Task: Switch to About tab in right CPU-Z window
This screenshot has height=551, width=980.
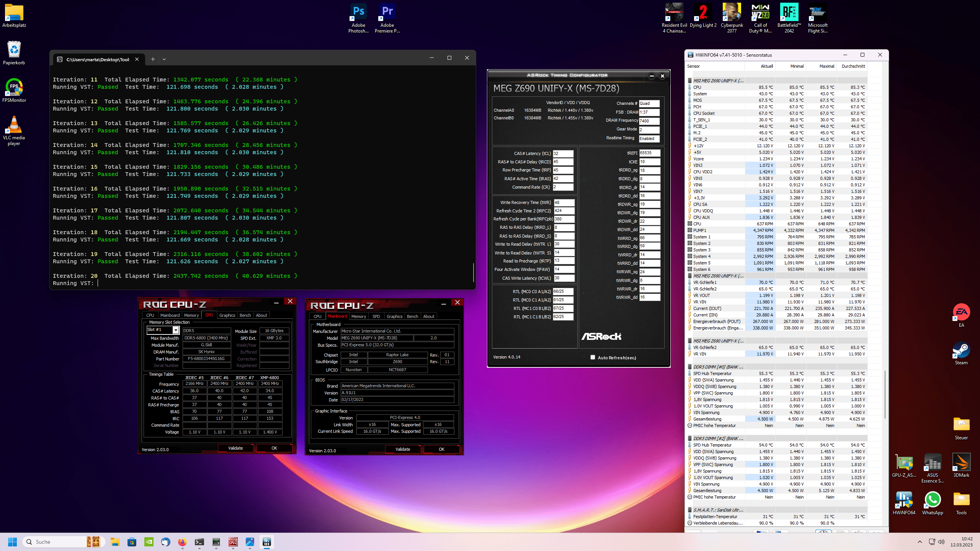Action: [x=429, y=316]
